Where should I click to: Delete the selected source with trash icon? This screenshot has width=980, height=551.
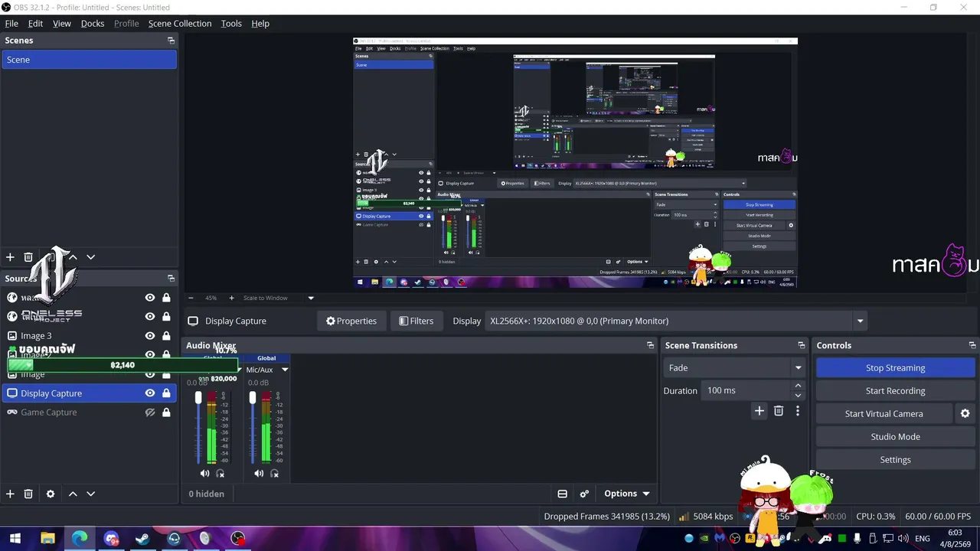pos(28,494)
